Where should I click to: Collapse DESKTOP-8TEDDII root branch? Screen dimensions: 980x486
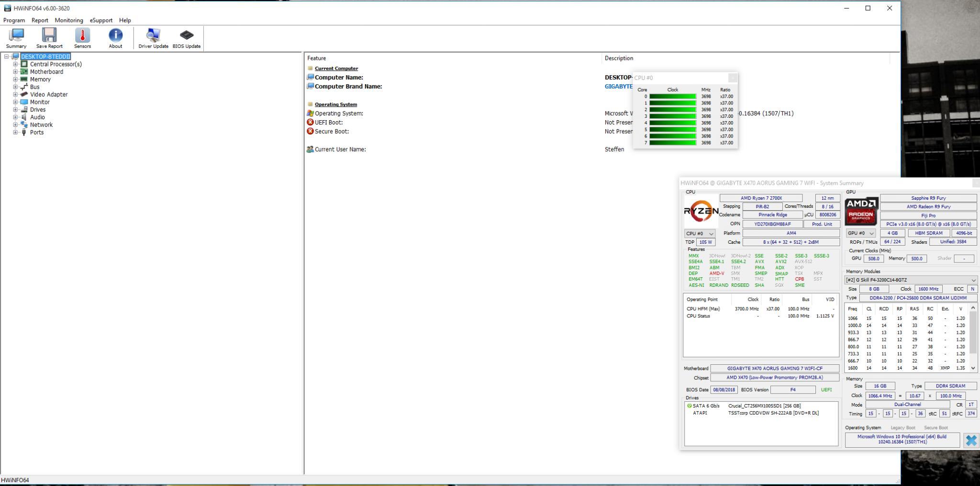(x=6, y=57)
